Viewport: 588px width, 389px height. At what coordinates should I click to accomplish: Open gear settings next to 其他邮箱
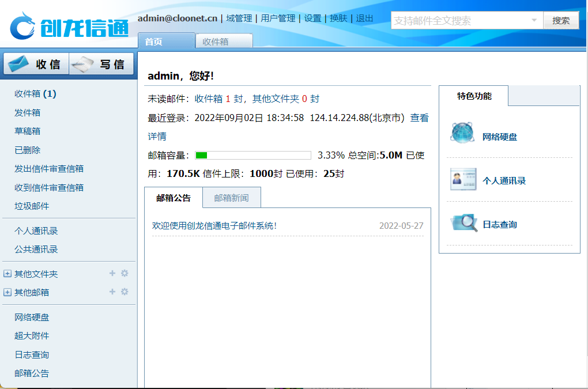tap(125, 292)
